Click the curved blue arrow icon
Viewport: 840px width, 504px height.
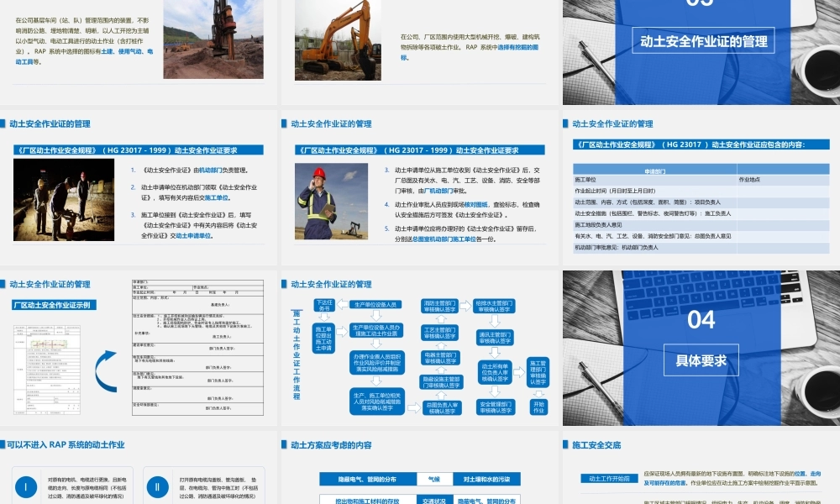(x=106, y=369)
